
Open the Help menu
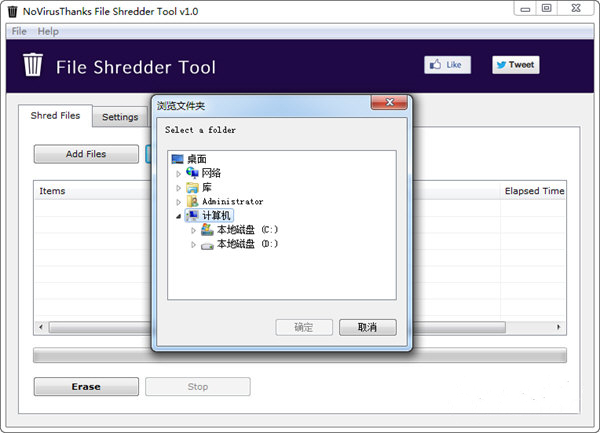(x=48, y=32)
